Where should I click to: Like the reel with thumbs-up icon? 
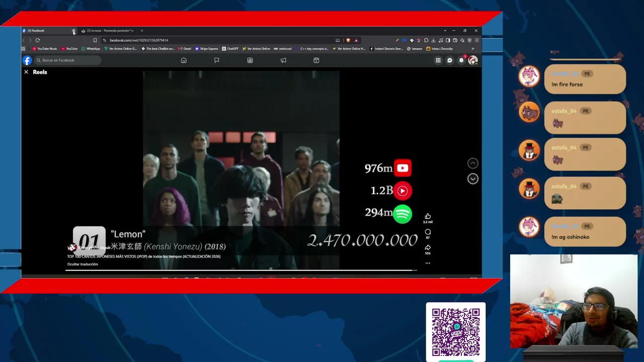[x=428, y=216]
